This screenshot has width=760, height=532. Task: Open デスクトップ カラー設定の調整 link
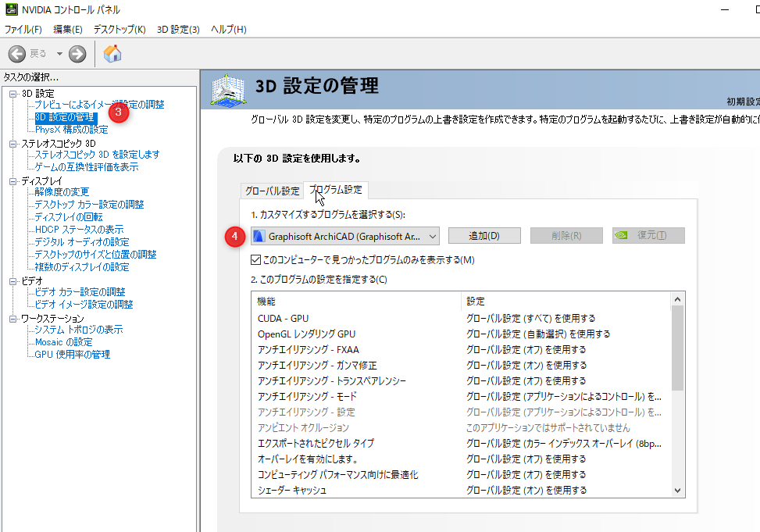pos(89,205)
